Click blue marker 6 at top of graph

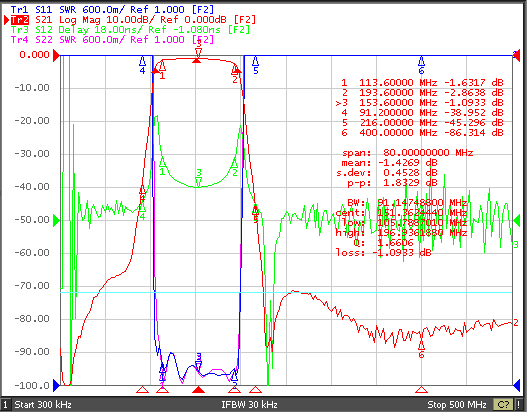coord(421,62)
